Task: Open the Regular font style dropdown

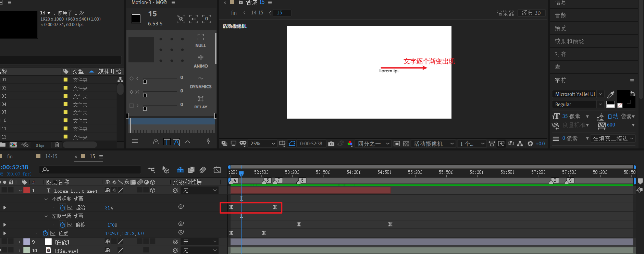Action: 578,104
